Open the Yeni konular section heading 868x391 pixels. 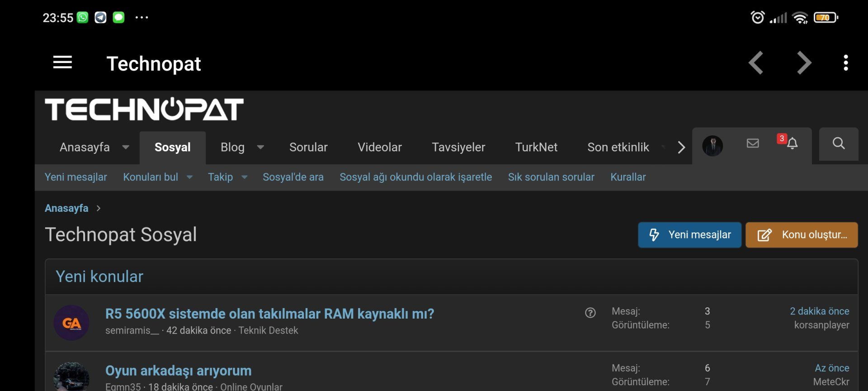[x=99, y=277]
